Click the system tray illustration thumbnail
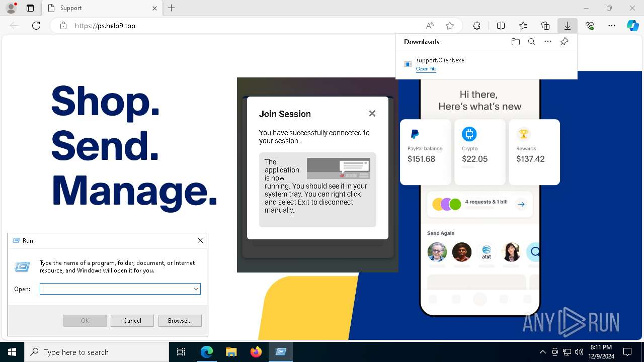Screen dimensions: 644x362 pos(339,168)
